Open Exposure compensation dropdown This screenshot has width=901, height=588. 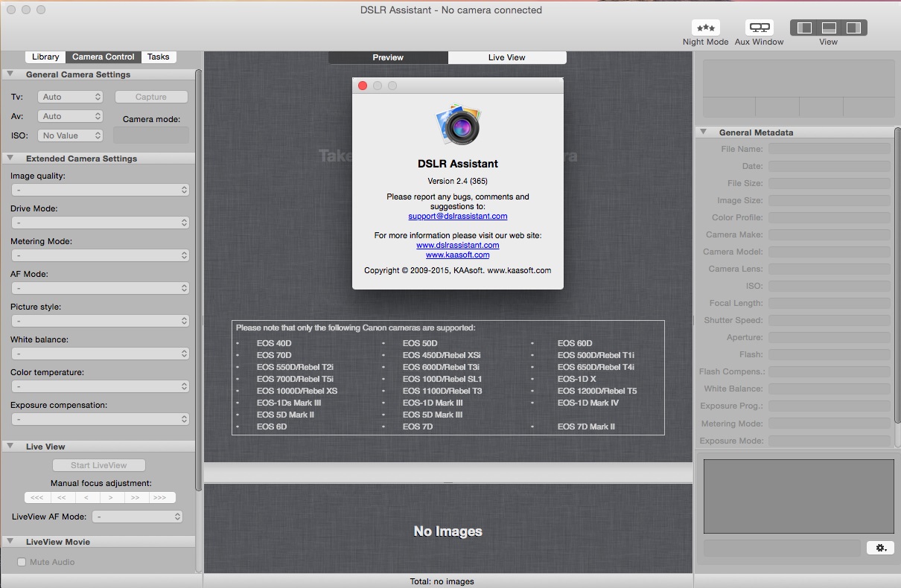pos(101,419)
